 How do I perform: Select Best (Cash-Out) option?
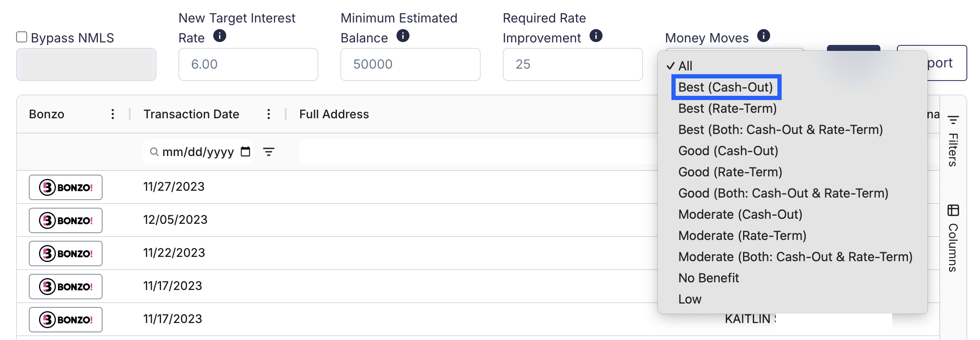point(725,87)
